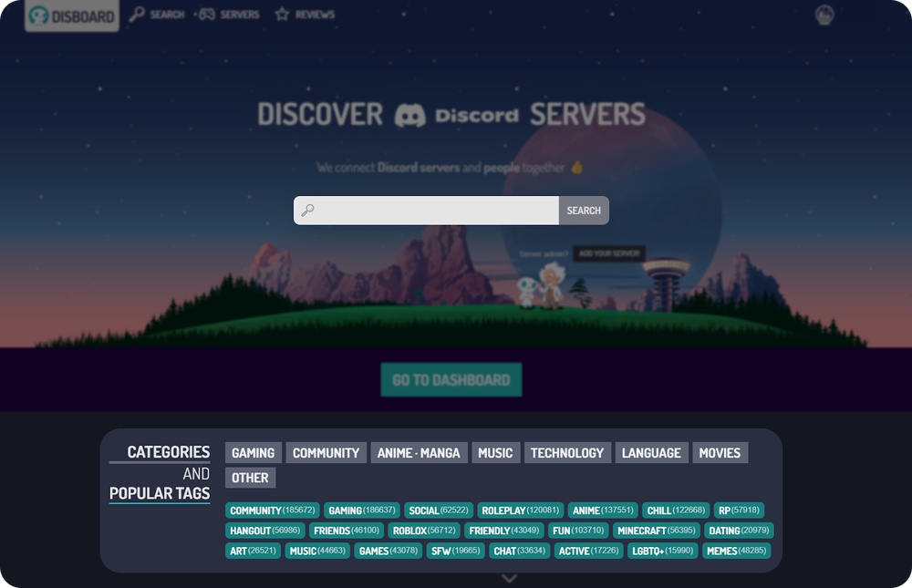The height and width of the screenshot is (588, 912).
Task: Click the SEARCH button
Action: pyautogui.click(x=584, y=210)
